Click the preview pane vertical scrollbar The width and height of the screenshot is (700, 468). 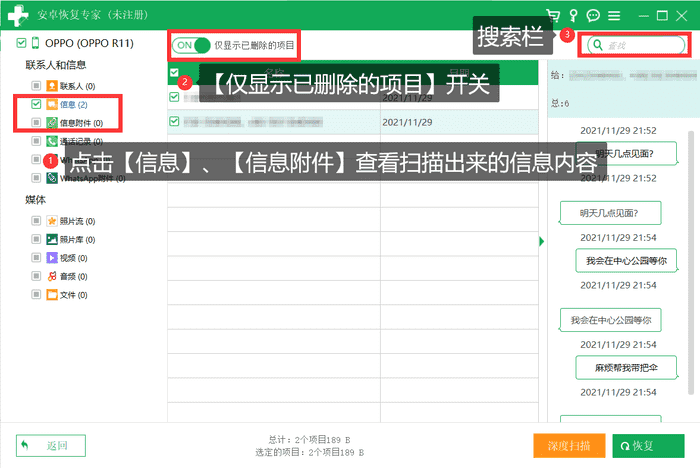click(x=691, y=263)
